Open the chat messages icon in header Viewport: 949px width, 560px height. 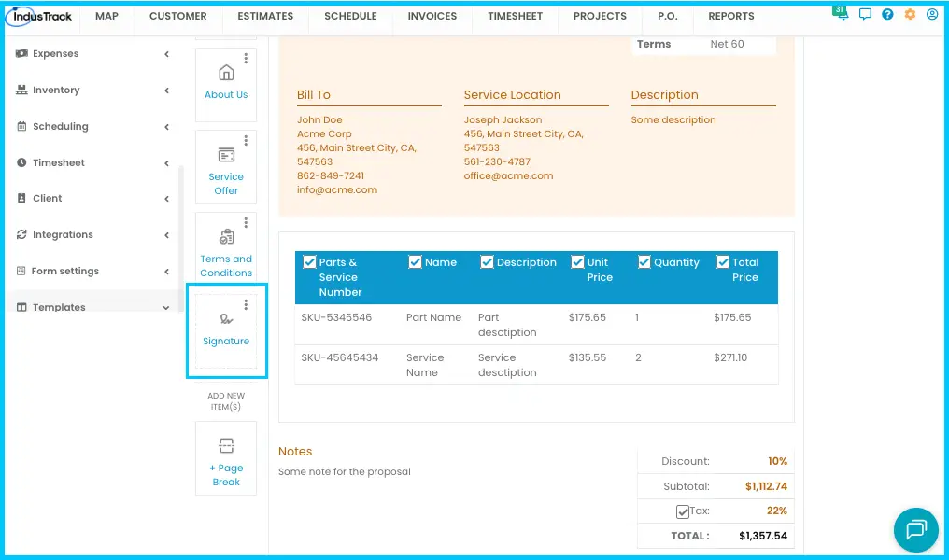pyautogui.click(x=865, y=15)
